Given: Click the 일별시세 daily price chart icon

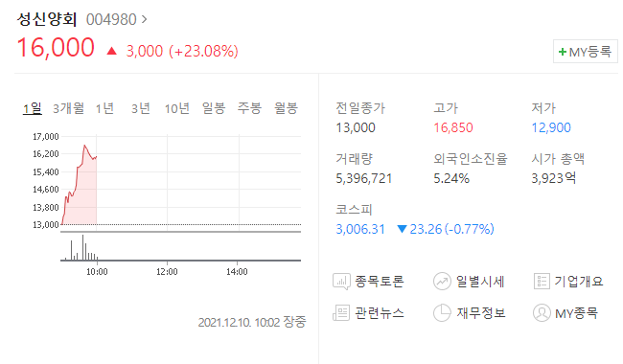Looking at the screenshot, I should click(442, 282).
